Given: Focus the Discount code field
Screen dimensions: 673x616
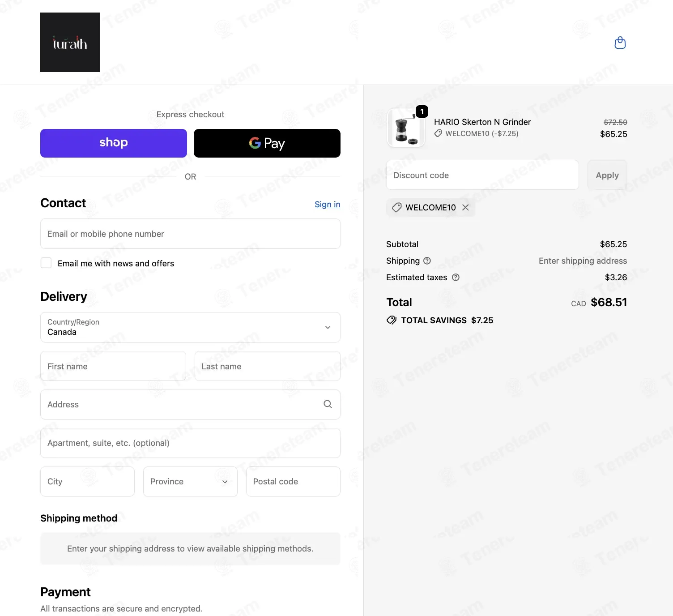Looking at the screenshot, I should 482,175.
